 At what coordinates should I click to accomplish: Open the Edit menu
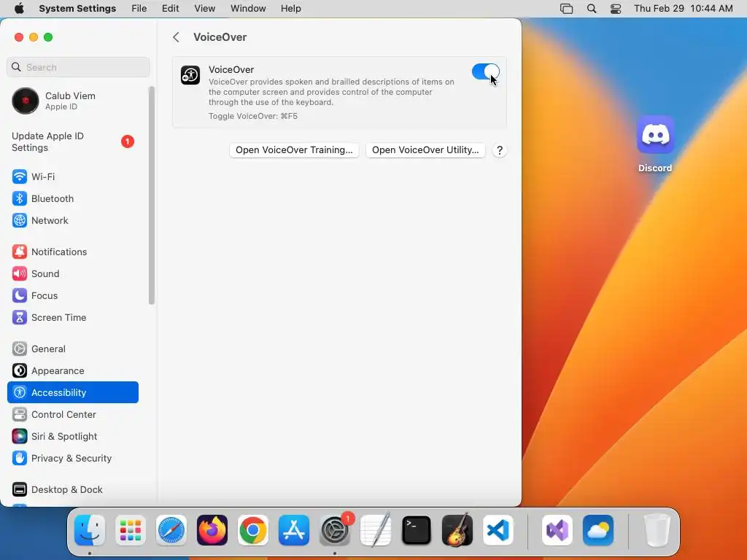point(170,9)
